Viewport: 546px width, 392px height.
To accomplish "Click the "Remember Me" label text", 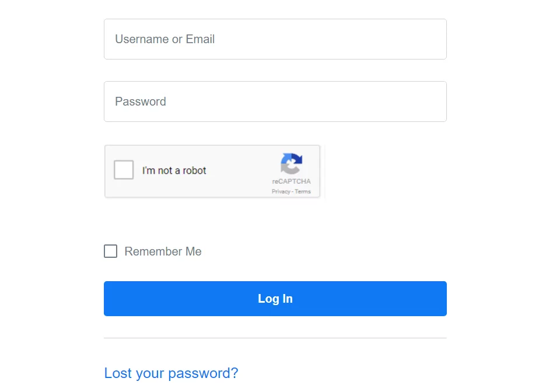I will pyautogui.click(x=163, y=251).
